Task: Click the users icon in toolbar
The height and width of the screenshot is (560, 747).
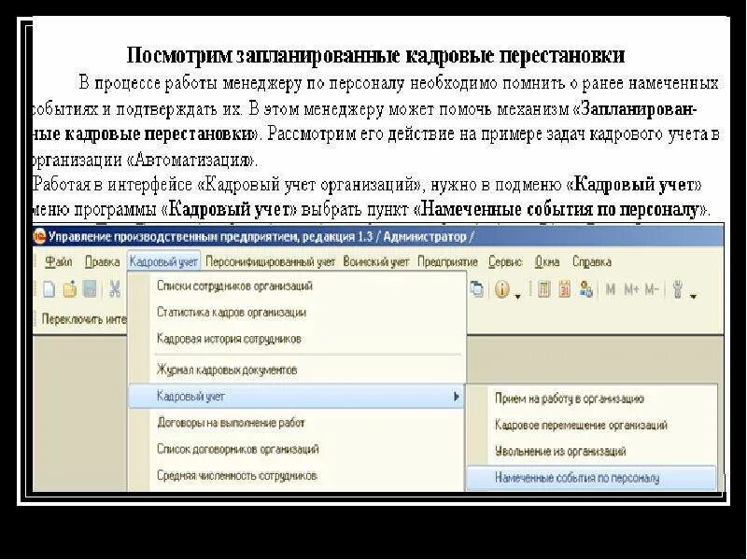Action: (586, 289)
